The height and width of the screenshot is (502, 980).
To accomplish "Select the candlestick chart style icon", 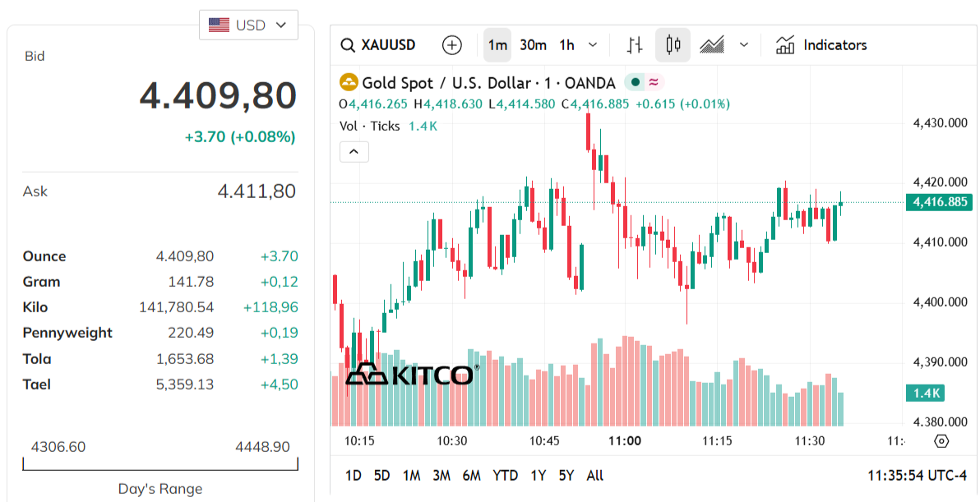I will click(x=673, y=45).
